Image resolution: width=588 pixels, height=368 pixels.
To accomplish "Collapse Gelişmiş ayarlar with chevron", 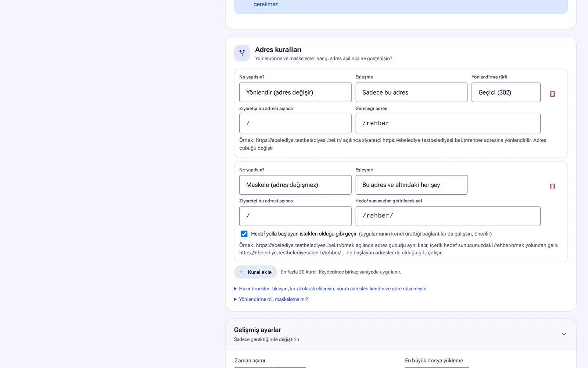I will [x=564, y=334].
